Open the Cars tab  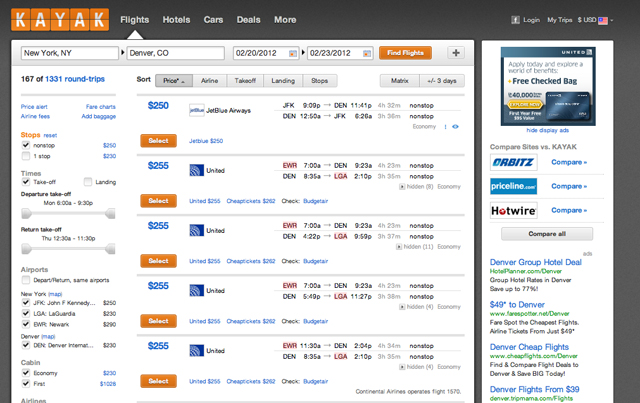tap(213, 20)
